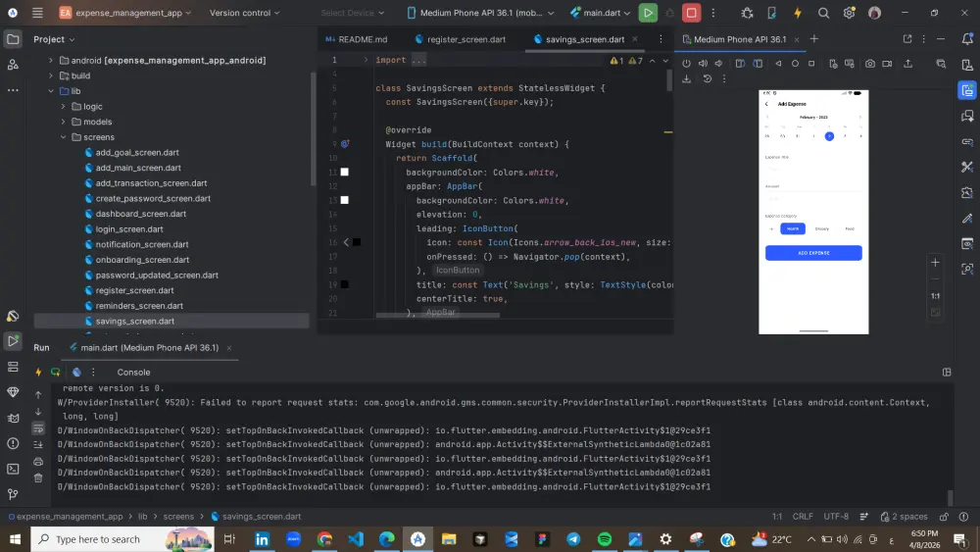Open Running Devices tool window toggle
The image size is (980, 552).
coord(967,90)
